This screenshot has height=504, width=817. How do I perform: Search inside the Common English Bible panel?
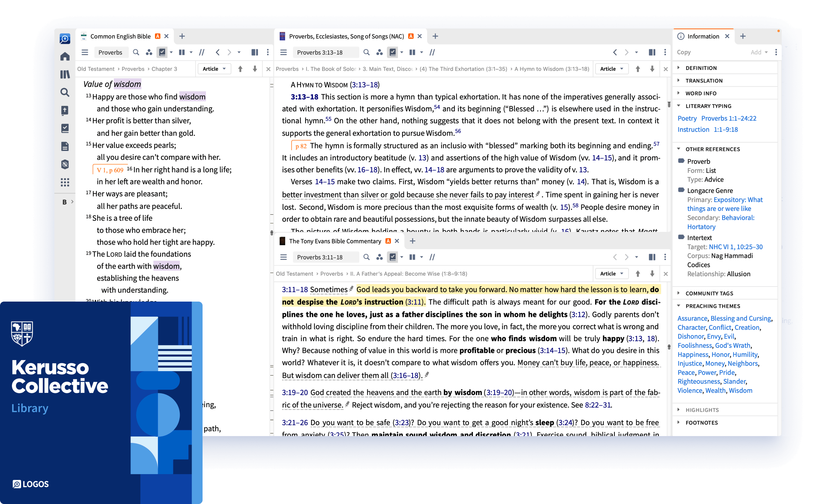pyautogui.click(x=136, y=52)
